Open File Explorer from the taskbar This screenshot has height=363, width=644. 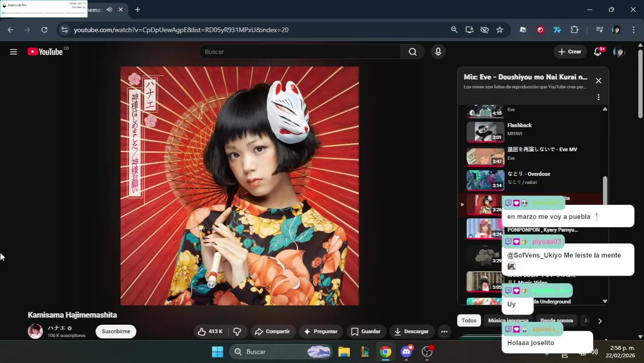point(344,352)
